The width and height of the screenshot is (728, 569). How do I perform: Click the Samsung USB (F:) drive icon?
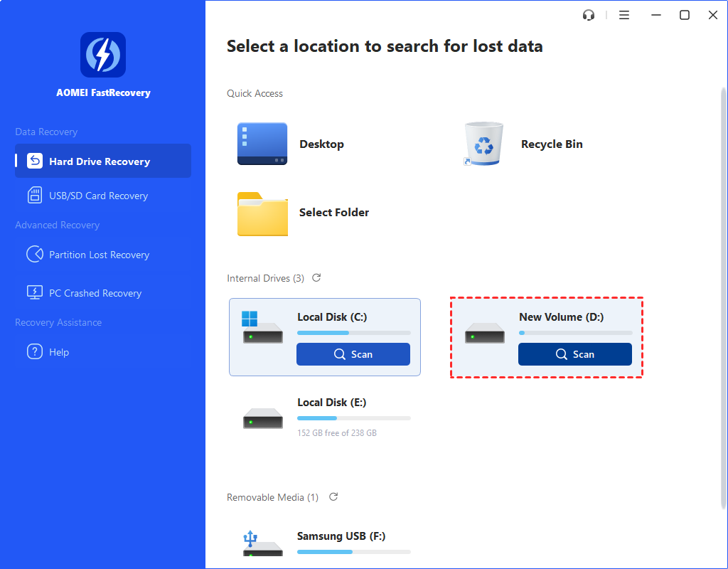262,543
